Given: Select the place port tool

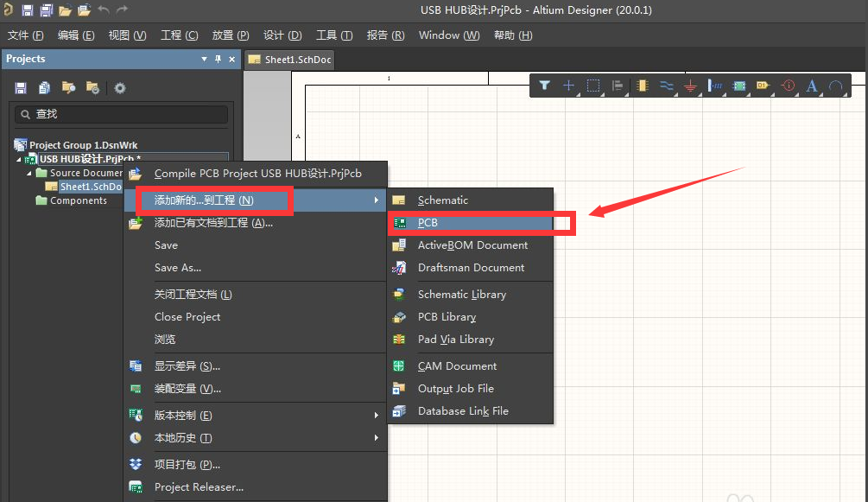Looking at the screenshot, I should point(763,86).
